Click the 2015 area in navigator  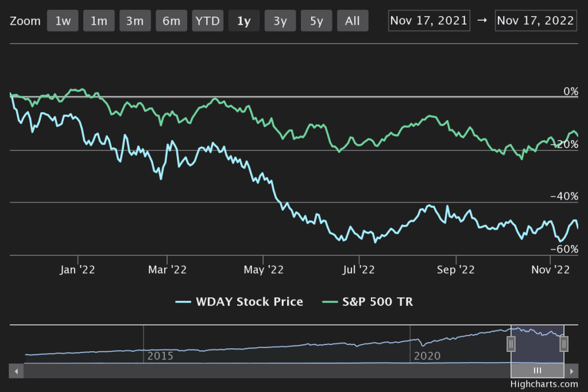pyautogui.click(x=160, y=356)
